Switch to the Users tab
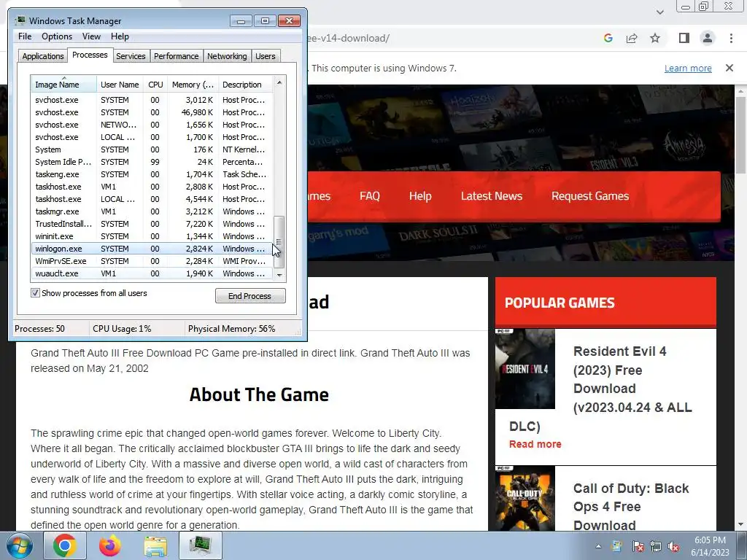Image resolution: width=747 pixels, height=560 pixels. (x=265, y=55)
